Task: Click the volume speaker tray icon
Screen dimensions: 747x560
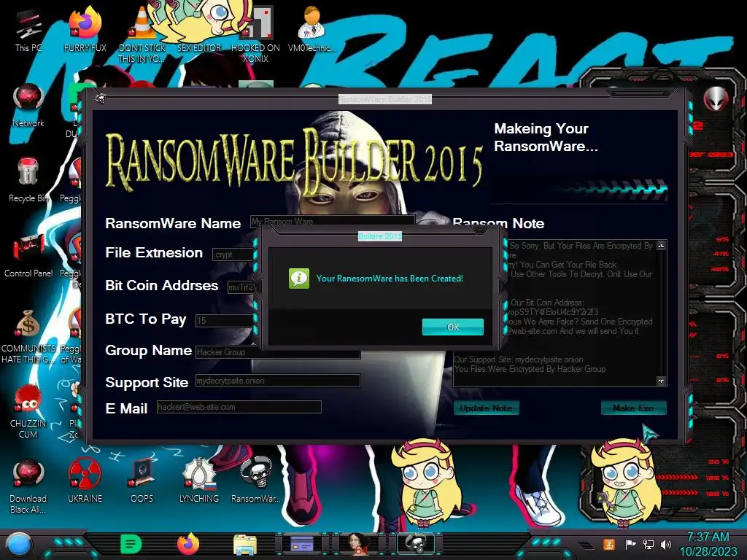Action: 666,544
